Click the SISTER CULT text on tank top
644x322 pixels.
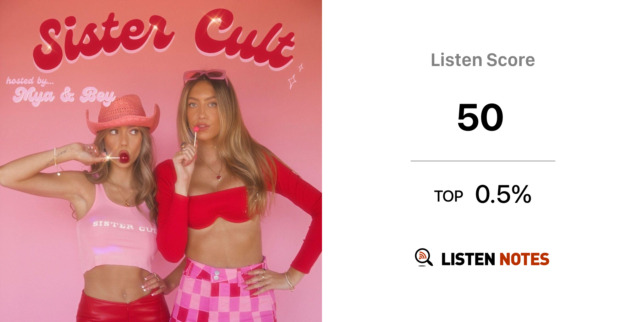click(x=125, y=226)
